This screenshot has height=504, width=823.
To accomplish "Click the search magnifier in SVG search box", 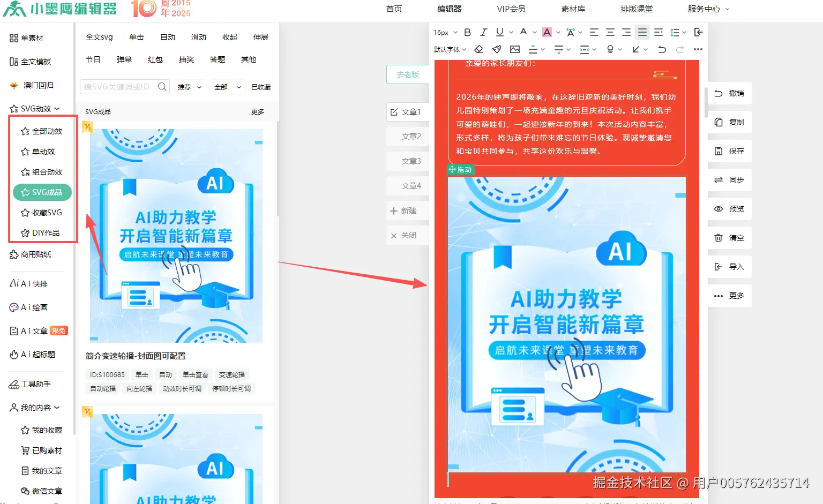I will pos(162,86).
